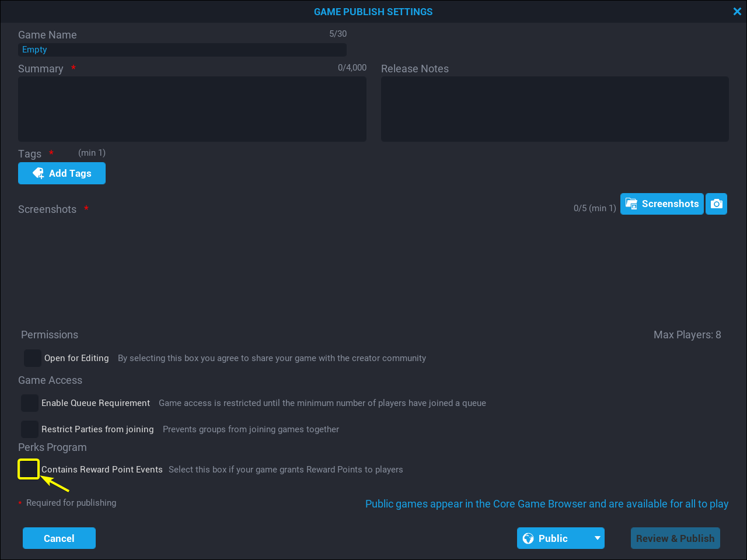
Task: Close the Game Publish Settings dialog
Action: coord(737,11)
